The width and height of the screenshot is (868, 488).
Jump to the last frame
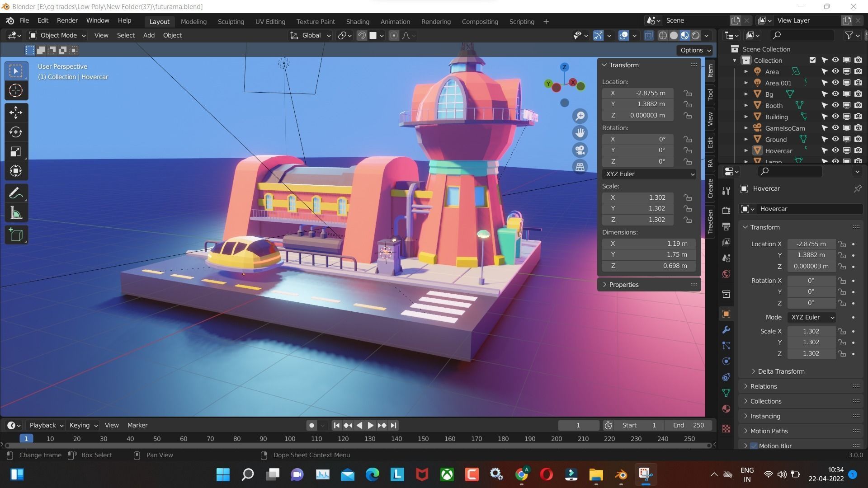tap(393, 425)
